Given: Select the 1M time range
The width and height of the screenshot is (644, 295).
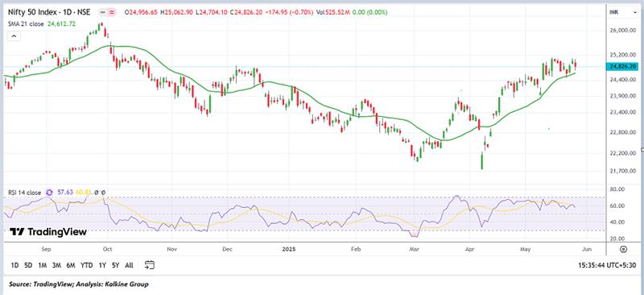Looking at the screenshot, I should point(42,265).
